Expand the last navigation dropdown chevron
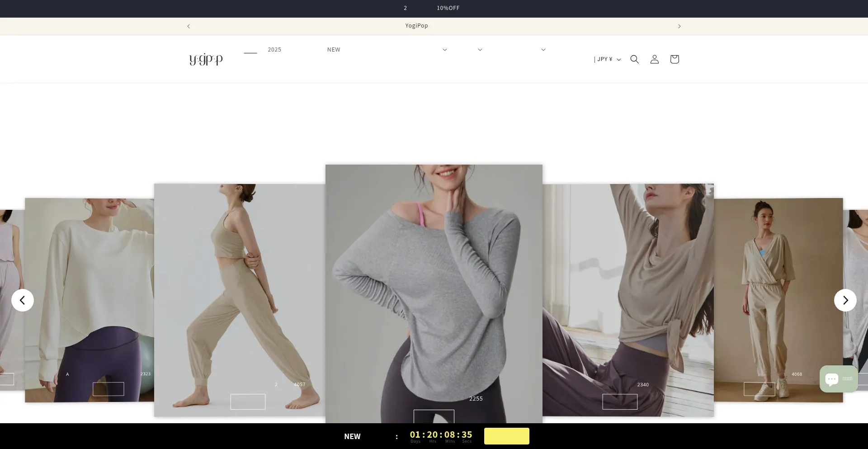Viewport: 868px width, 449px height. [x=543, y=50]
